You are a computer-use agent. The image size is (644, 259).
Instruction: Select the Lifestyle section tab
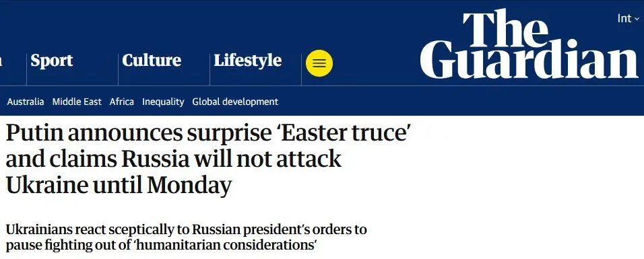click(x=248, y=61)
